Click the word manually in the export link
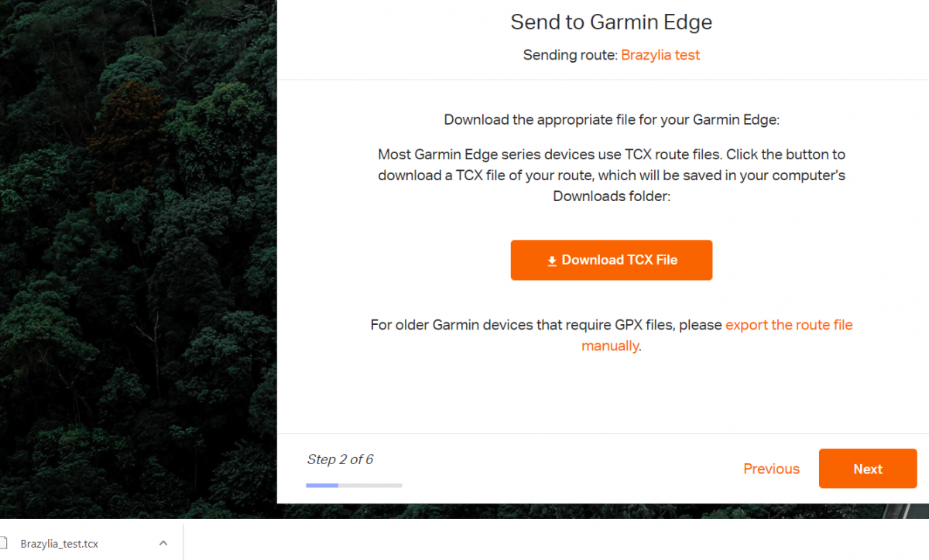 (x=610, y=346)
